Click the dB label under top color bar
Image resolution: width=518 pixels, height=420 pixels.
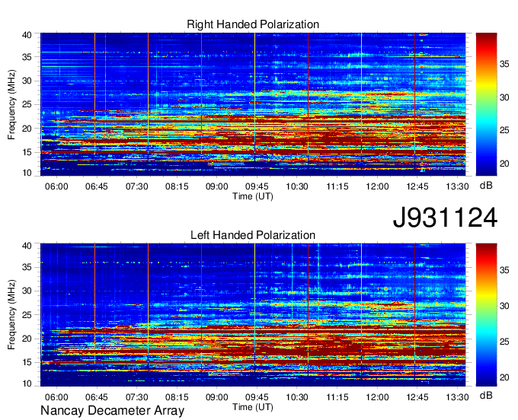(x=486, y=186)
